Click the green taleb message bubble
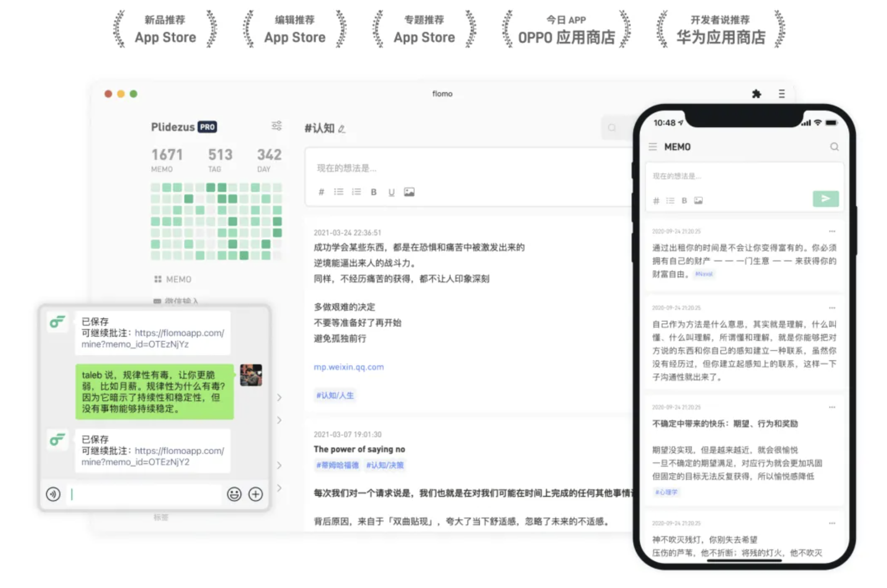 (x=155, y=392)
